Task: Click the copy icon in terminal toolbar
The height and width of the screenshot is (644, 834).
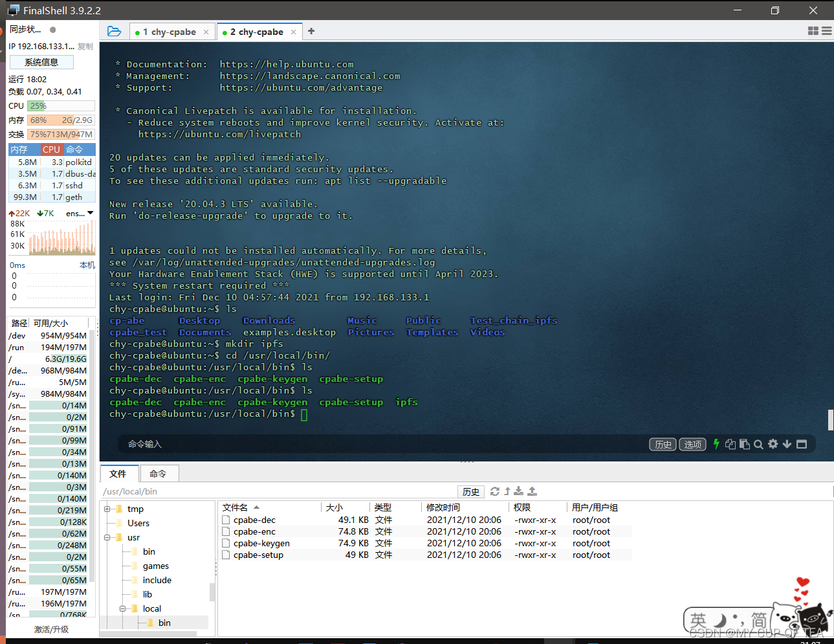Action: (x=730, y=444)
